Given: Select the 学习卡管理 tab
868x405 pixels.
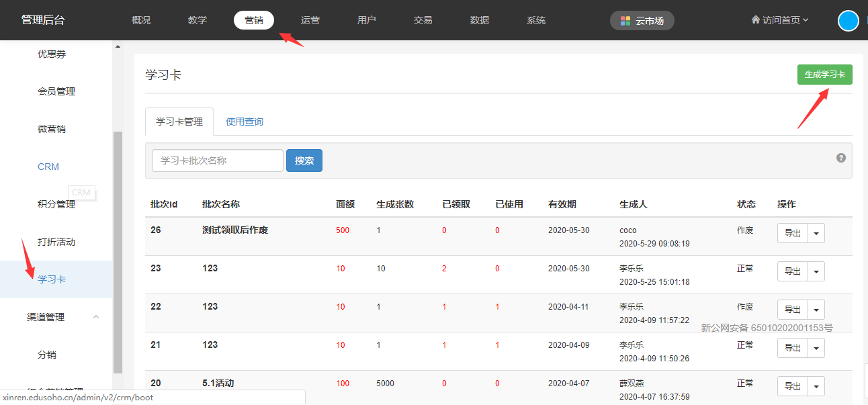Looking at the screenshot, I should [179, 122].
